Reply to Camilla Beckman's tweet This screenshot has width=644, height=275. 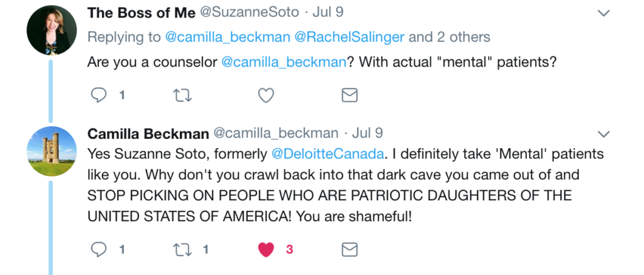[99, 249]
